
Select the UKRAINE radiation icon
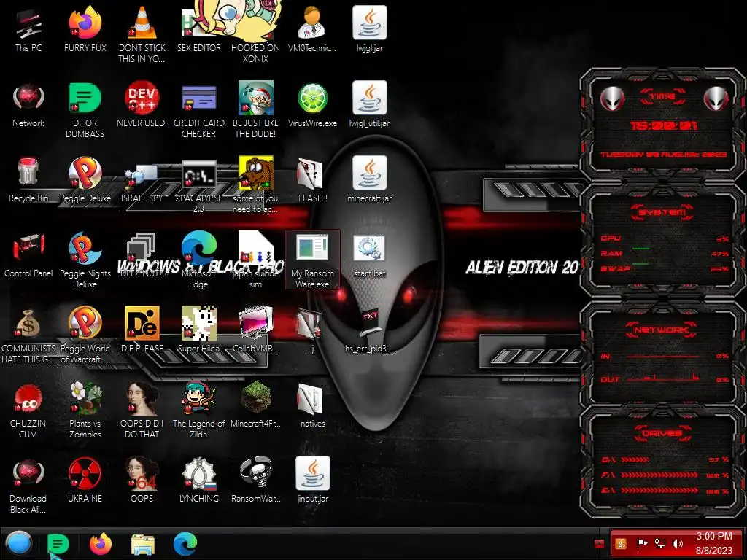pyautogui.click(x=85, y=481)
